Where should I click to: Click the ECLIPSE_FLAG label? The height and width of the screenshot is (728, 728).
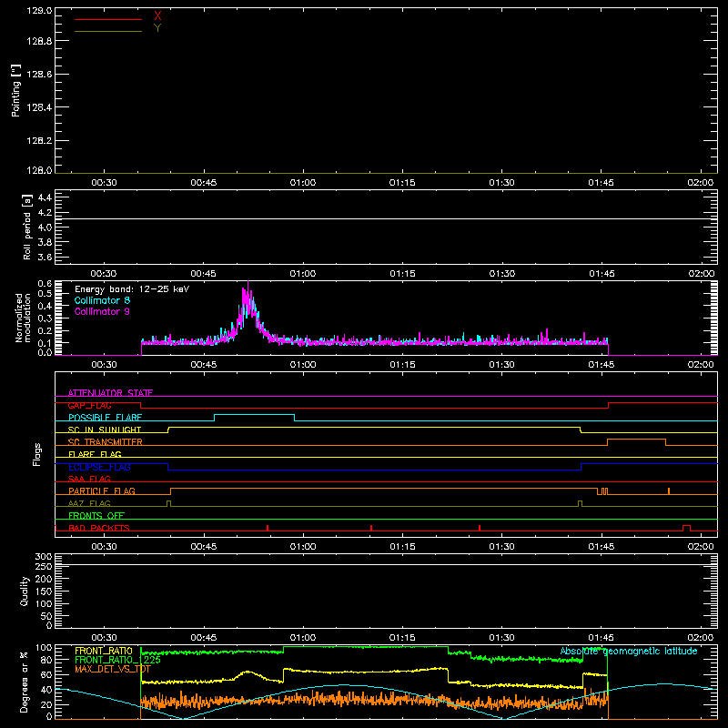point(99,467)
